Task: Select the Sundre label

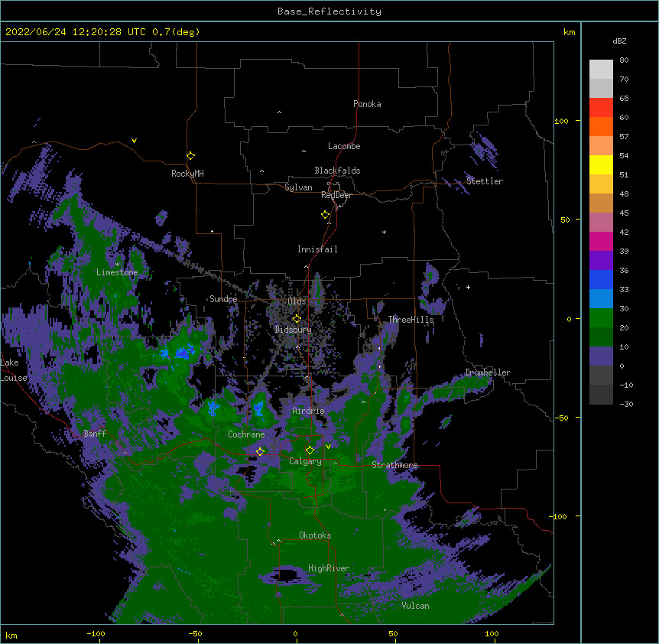Action: (x=223, y=299)
